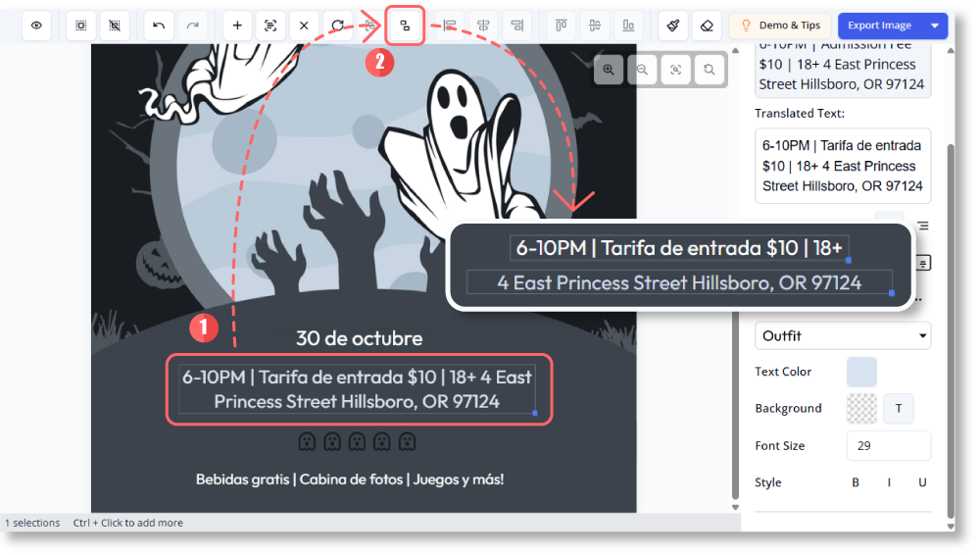Zoom in on the canvas
Image resolution: width=980 pixels, height=555 pixels.
click(x=609, y=70)
